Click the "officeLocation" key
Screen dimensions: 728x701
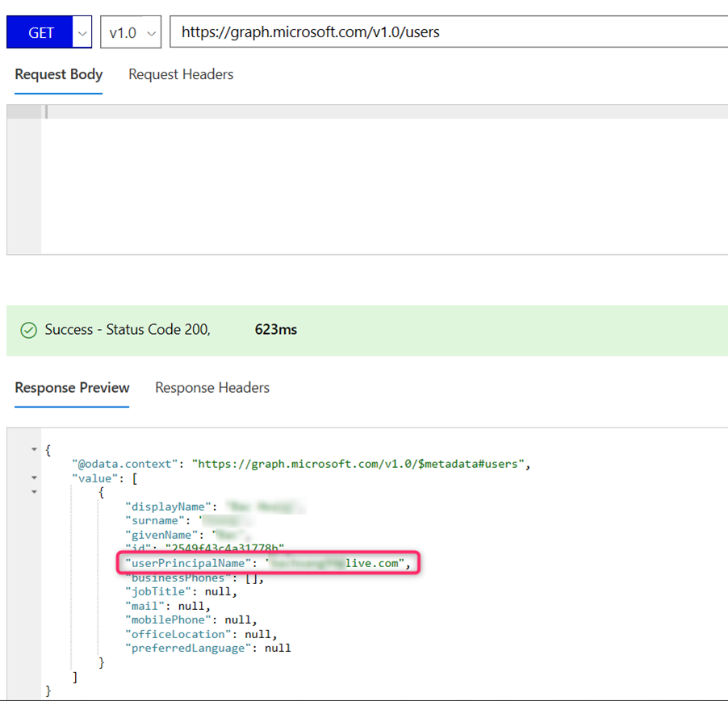tap(178, 634)
